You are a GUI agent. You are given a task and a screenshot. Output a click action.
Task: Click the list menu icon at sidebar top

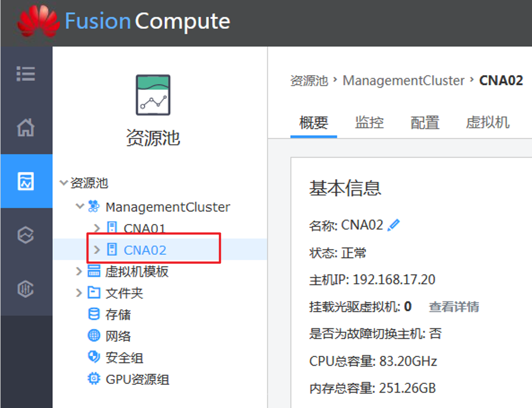pyautogui.click(x=26, y=74)
